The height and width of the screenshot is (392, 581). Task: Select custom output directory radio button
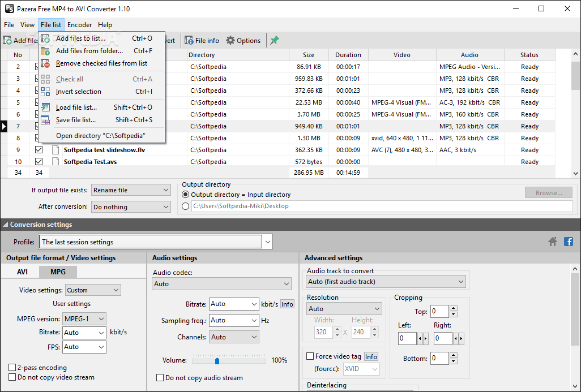coord(186,206)
